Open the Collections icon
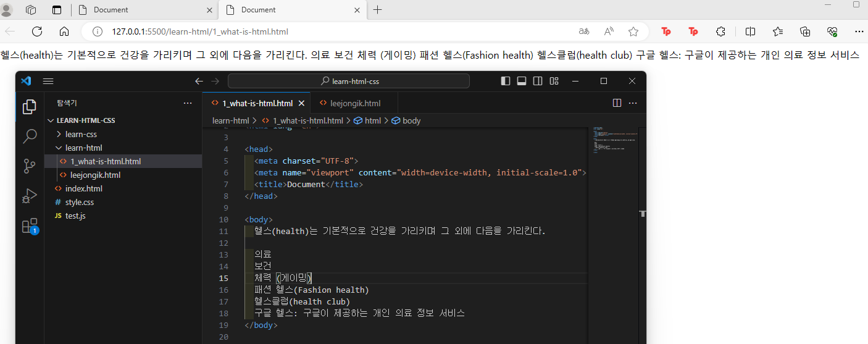Screen dimensions: 868x344 (805, 31)
